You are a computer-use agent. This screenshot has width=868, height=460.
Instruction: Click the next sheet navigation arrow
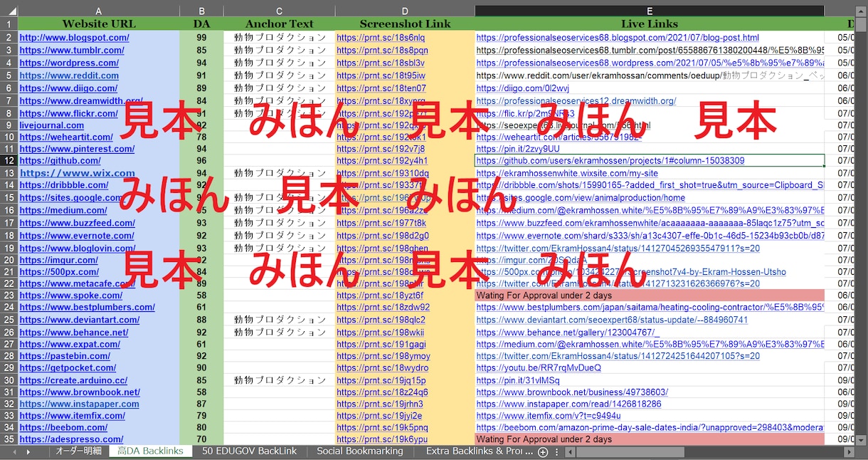28,452
